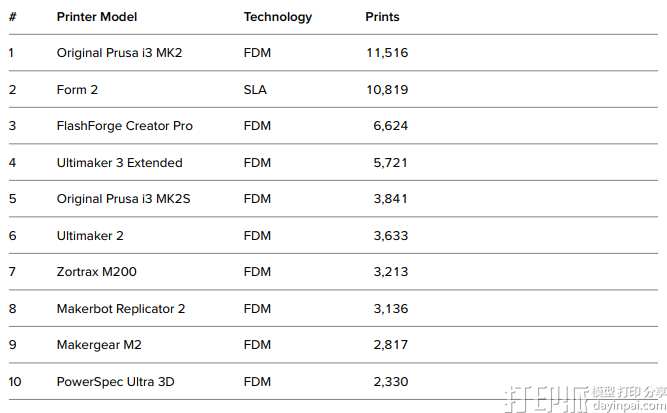Click the Prints column header

pyautogui.click(x=382, y=17)
